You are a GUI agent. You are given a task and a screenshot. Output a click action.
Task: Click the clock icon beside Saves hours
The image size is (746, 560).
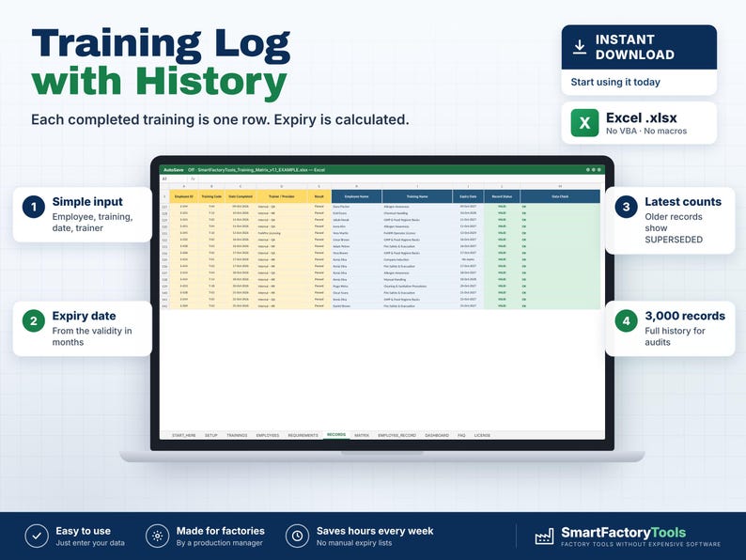297,537
